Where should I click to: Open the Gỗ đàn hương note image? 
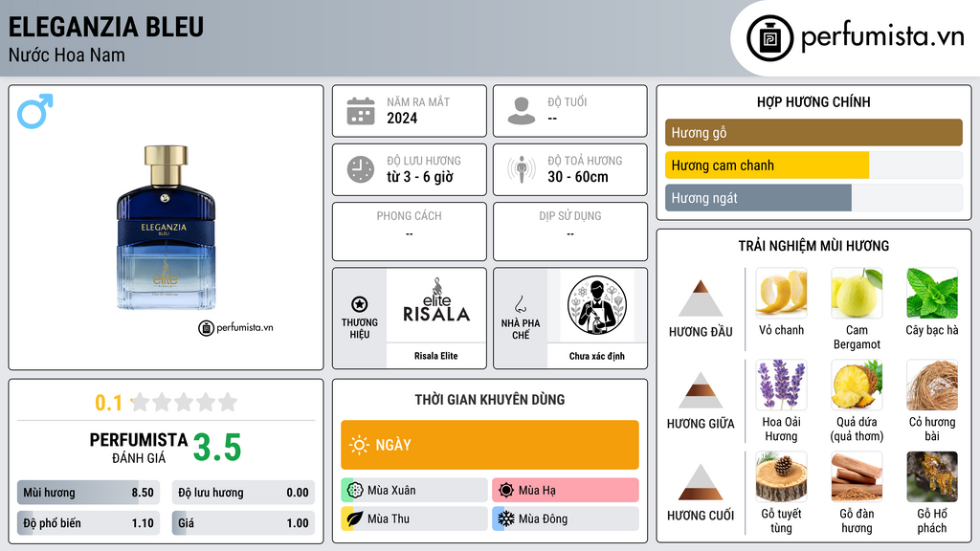(857, 476)
